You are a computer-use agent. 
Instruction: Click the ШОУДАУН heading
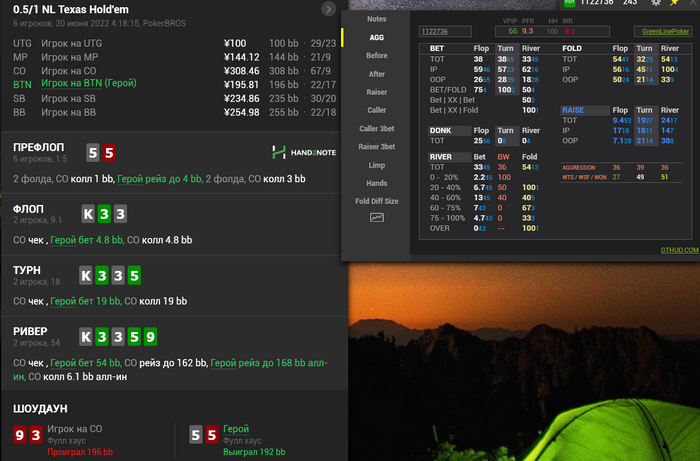pos(40,409)
